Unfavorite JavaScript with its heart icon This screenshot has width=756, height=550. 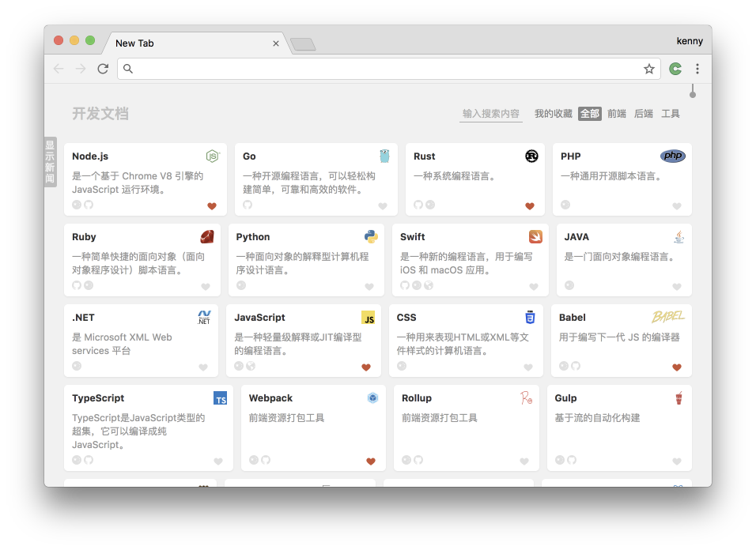[366, 367]
